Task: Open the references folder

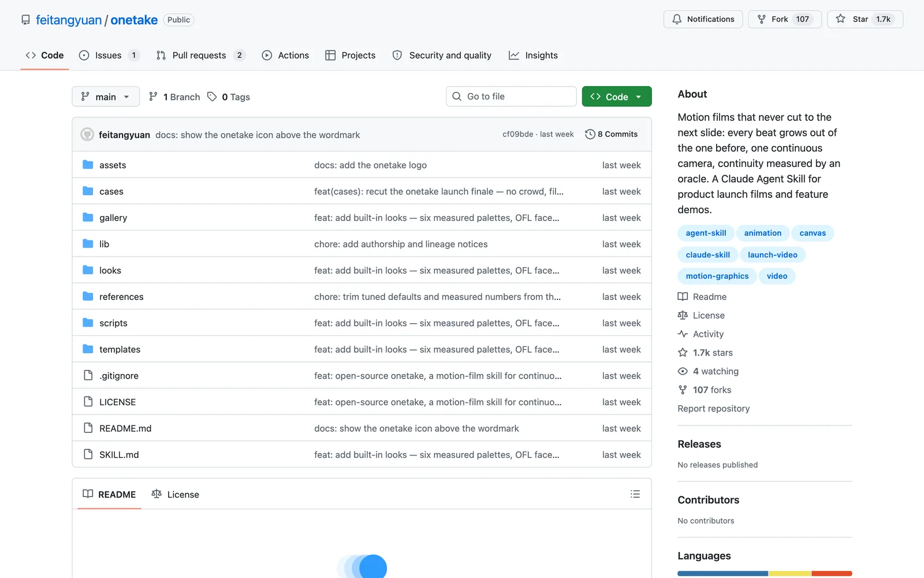Action: click(121, 297)
